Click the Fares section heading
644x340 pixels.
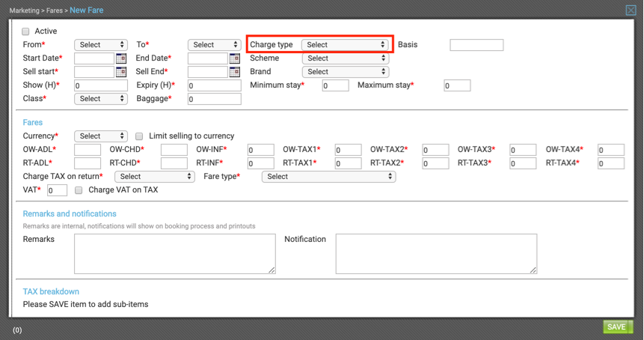pos(32,123)
